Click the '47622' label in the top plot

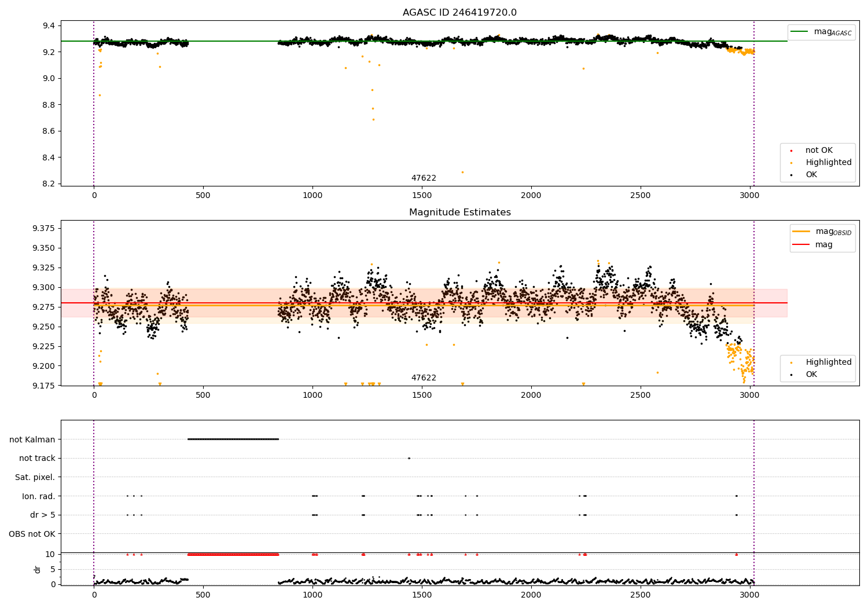pyautogui.click(x=424, y=178)
